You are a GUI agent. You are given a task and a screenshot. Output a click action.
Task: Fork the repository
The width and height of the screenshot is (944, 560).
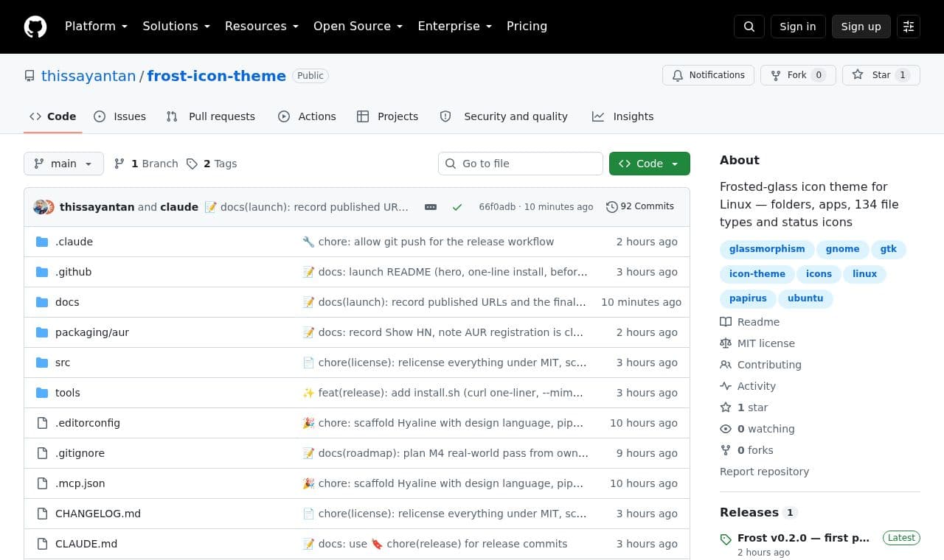pos(798,75)
